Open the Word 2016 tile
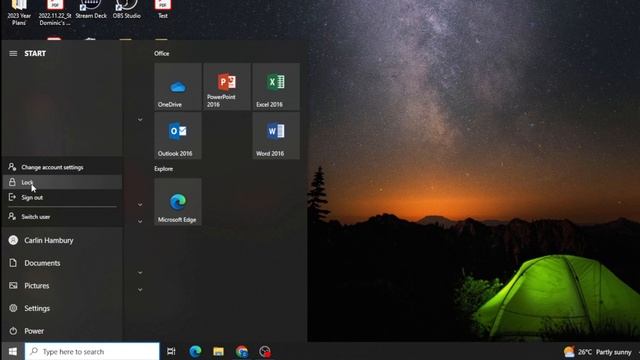The width and height of the screenshot is (640, 360). coord(276,136)
